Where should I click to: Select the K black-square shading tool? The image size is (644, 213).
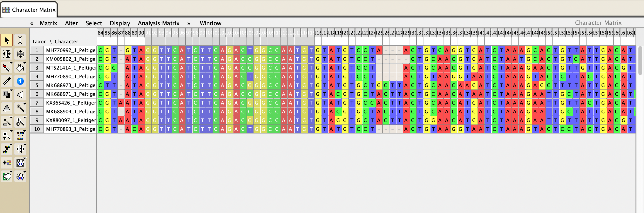pos(7,95)
